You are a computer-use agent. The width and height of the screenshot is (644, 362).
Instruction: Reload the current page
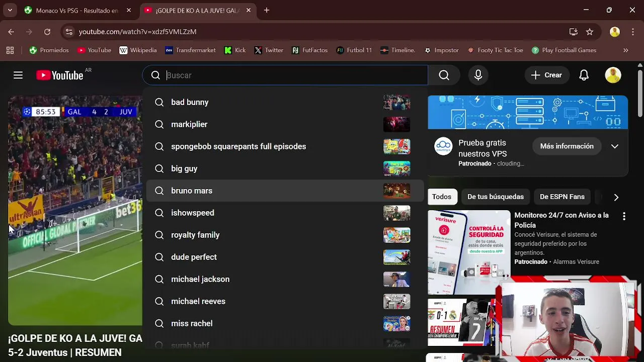tap(47, 32)
